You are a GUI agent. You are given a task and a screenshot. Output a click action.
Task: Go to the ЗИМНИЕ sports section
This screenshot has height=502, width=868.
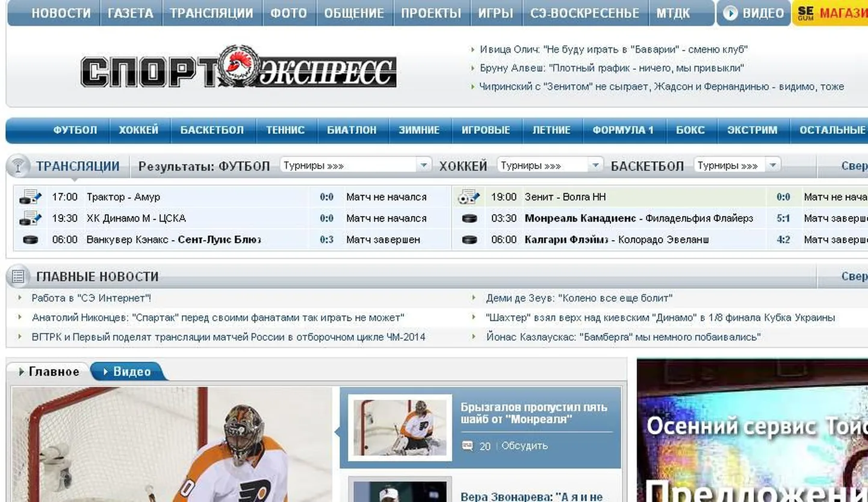(419, 130)
